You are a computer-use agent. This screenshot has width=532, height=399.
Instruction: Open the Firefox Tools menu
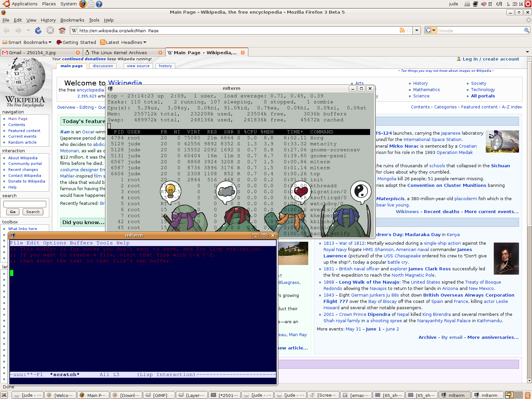tap(94, 20)
